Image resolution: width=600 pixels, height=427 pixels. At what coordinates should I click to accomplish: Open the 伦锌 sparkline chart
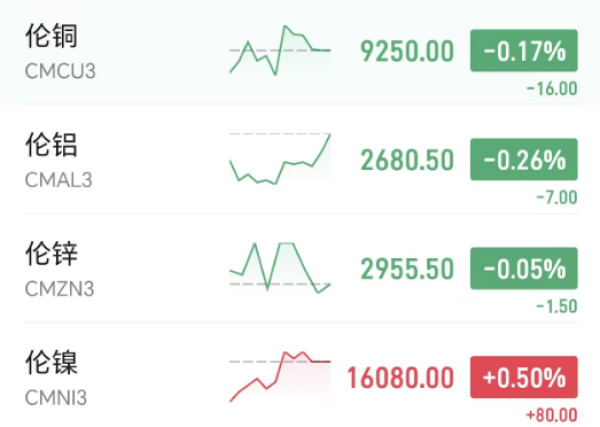pyautogui.click(x=279, y=267)
